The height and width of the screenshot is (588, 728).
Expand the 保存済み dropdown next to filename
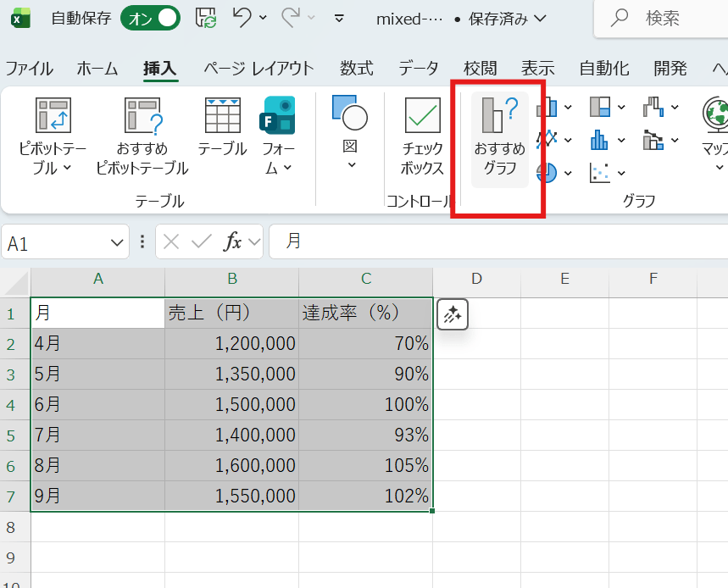click(542, 19)
